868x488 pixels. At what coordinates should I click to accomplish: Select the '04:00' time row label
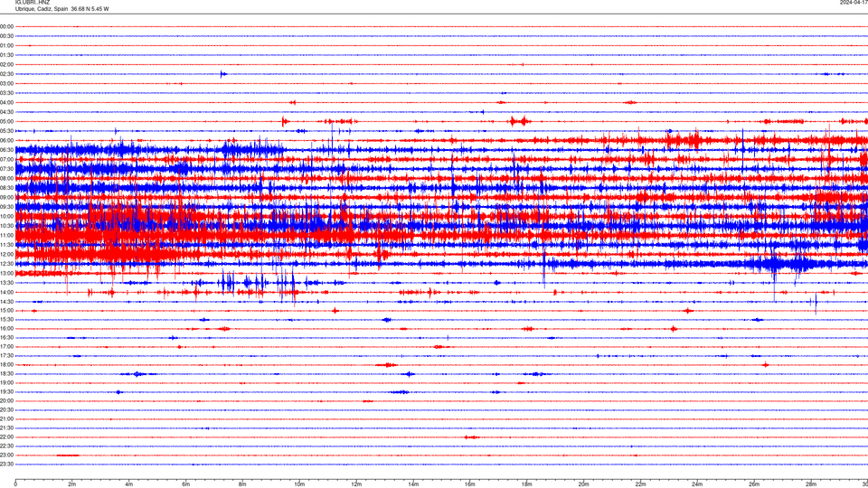point(6,102)
